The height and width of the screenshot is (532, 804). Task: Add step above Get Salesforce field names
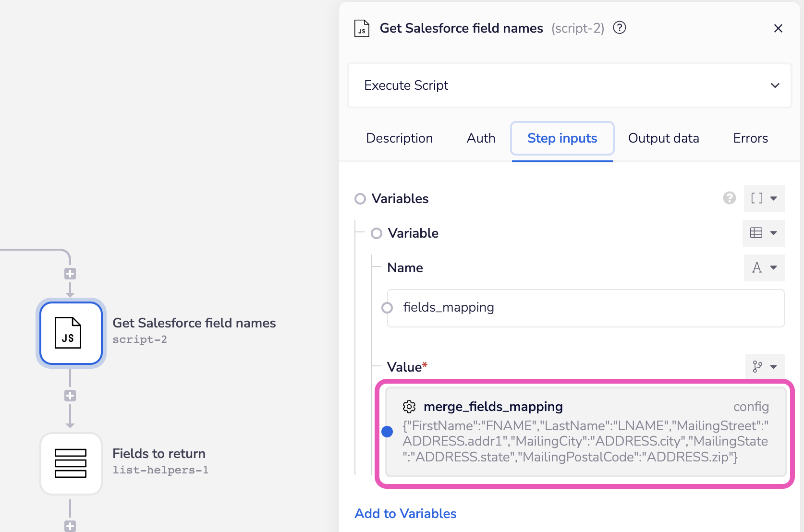tap(70, 274)
